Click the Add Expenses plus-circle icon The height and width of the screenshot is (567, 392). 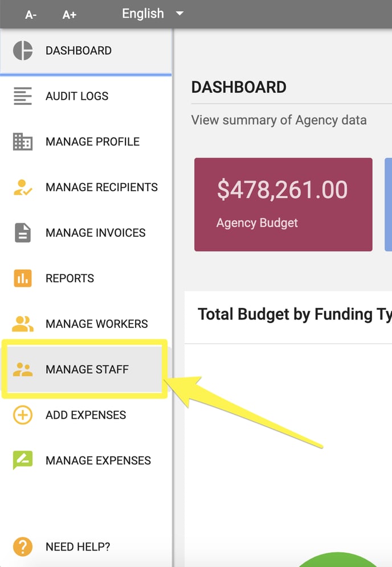click(x=23, y=415)
